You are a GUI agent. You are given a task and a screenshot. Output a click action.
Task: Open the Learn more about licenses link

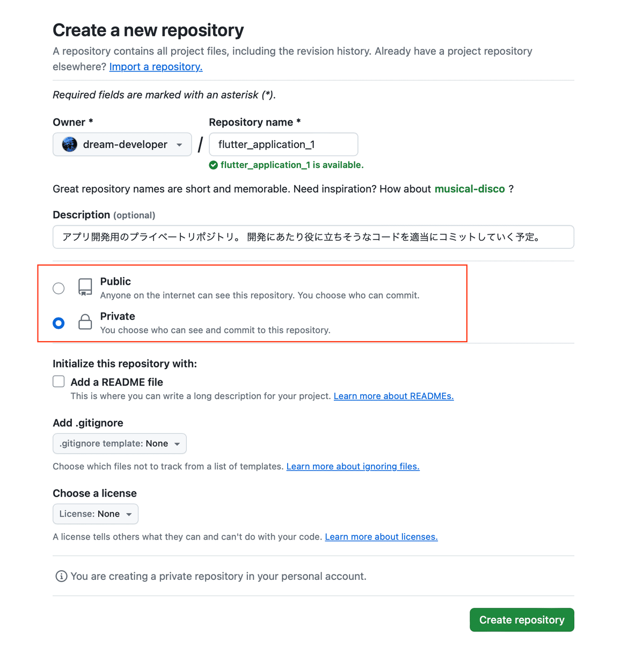click(381, 536)
